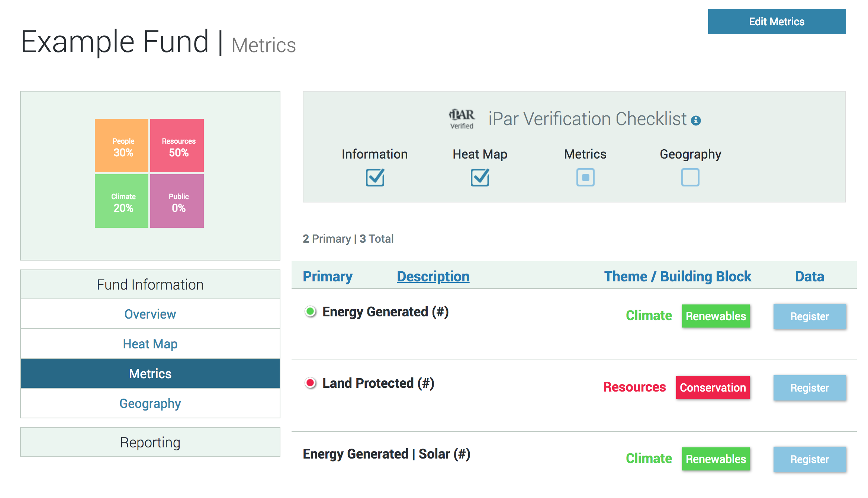Screen dimensions: 868x498
Task: Click the green Renewables tag for Solar
Action: [x=716, y=459]
